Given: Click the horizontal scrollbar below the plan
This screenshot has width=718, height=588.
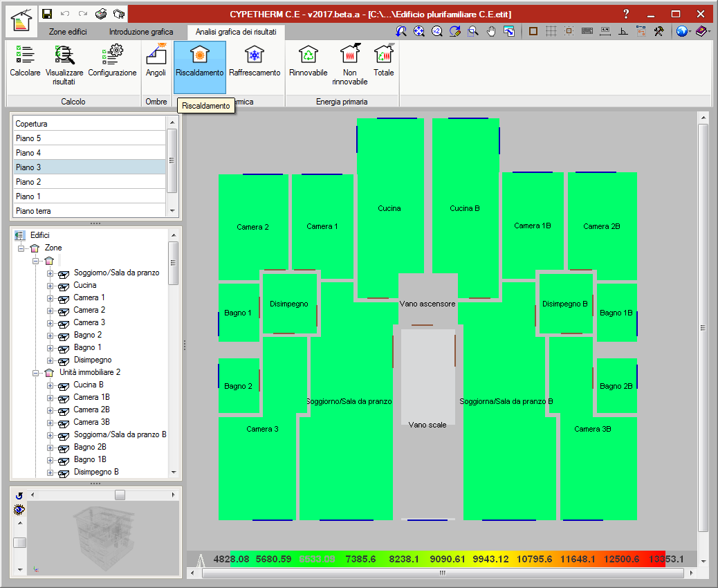Looking at the screenshot, I should point(442,573).
